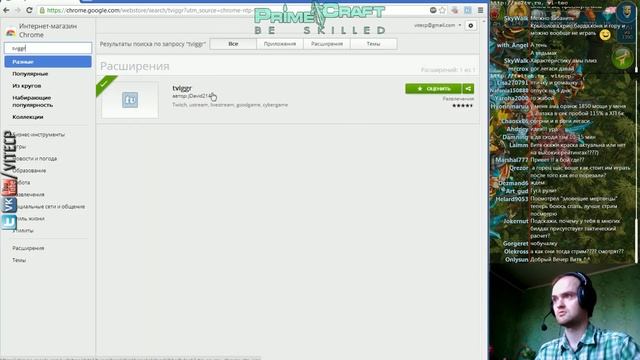Viewport: 640px width, 360px height.
Task: Open the account email dropdown
Action: 438,25
